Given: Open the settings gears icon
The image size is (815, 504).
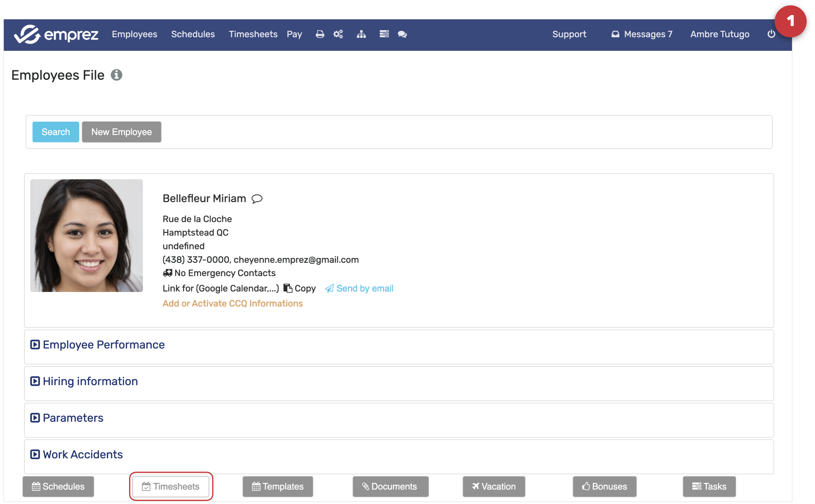Looking at the screenshot, I should coord(338,34).
